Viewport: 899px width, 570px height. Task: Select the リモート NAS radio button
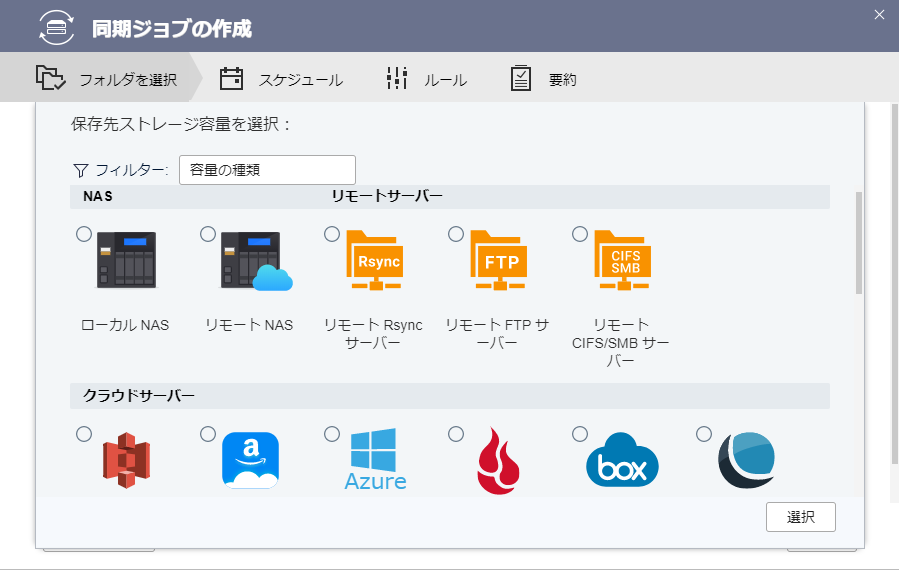point(208,234)
